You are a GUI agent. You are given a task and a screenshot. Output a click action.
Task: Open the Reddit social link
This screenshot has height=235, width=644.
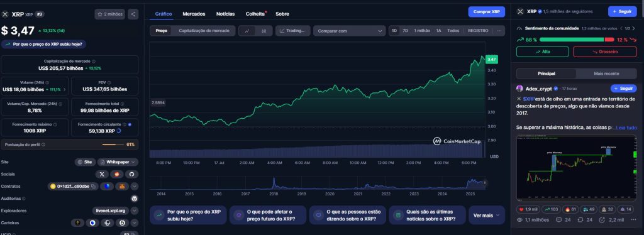point(116,174)
